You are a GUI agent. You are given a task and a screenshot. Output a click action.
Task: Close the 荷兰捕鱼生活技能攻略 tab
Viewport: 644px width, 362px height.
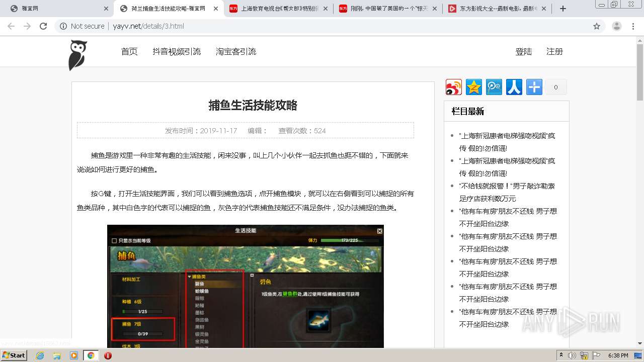216,9
